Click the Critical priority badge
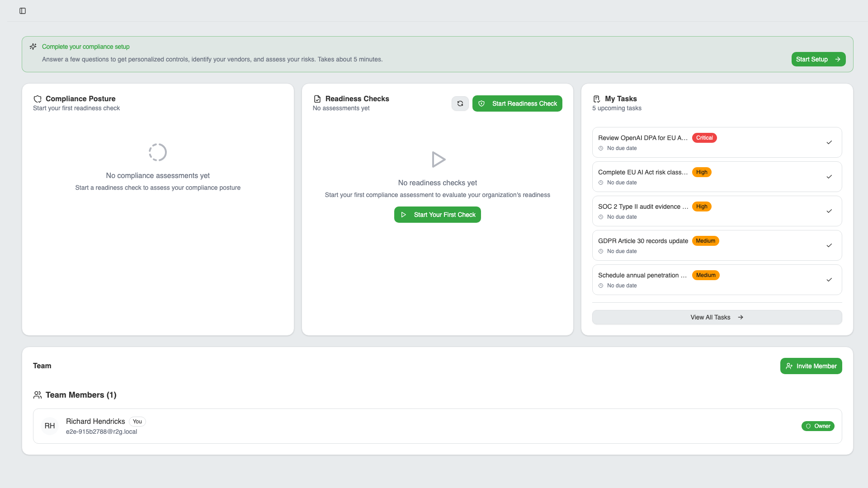The image size is (868, 488). tap(704, 138)
